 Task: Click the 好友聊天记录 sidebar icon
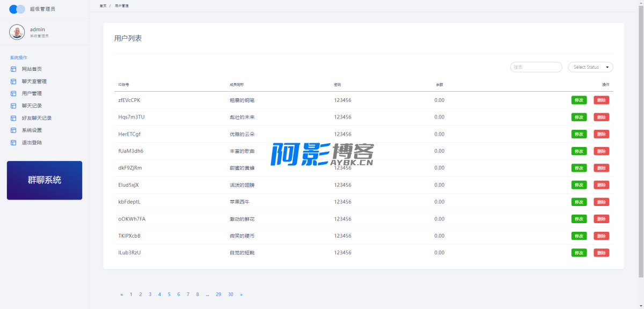13,118
